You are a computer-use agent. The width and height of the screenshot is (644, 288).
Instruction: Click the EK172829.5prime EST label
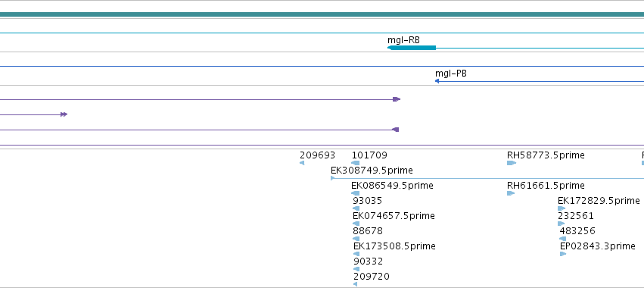[x=599, y=201]
